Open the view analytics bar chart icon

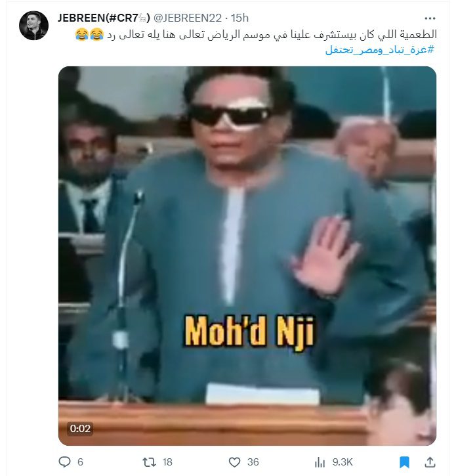coord(320,462)
